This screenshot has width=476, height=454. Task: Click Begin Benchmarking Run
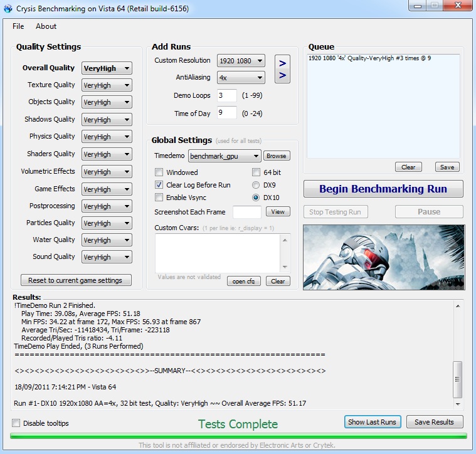click(383, 189)
